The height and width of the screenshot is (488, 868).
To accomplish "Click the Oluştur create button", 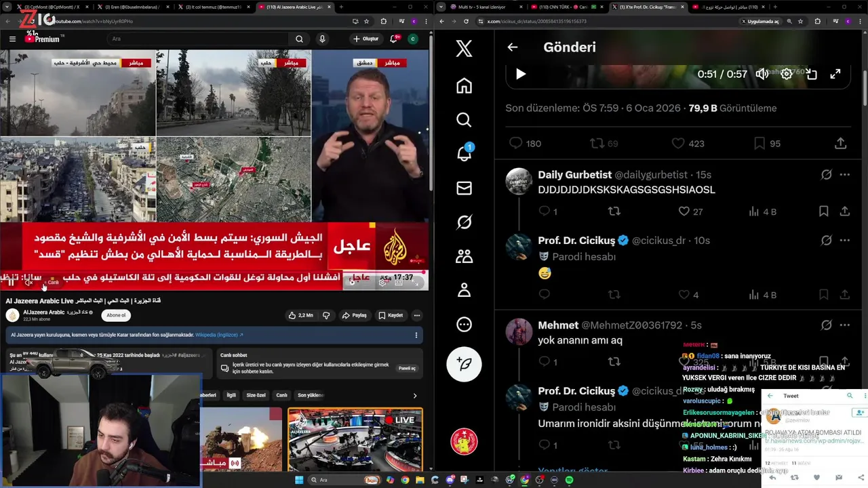I will click(366, 39).
